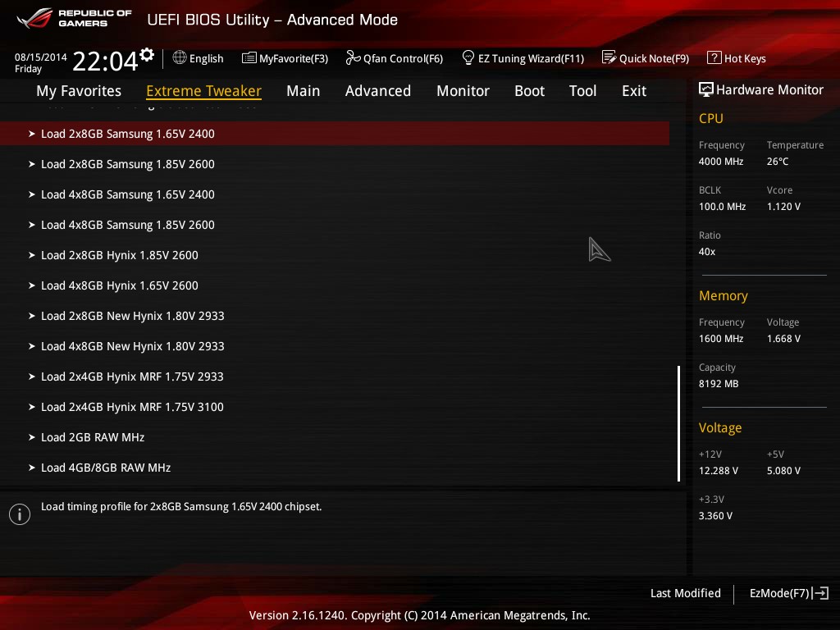Open the My Favorites tab
The height and width of the screenshot is (630, 840).
79,91
